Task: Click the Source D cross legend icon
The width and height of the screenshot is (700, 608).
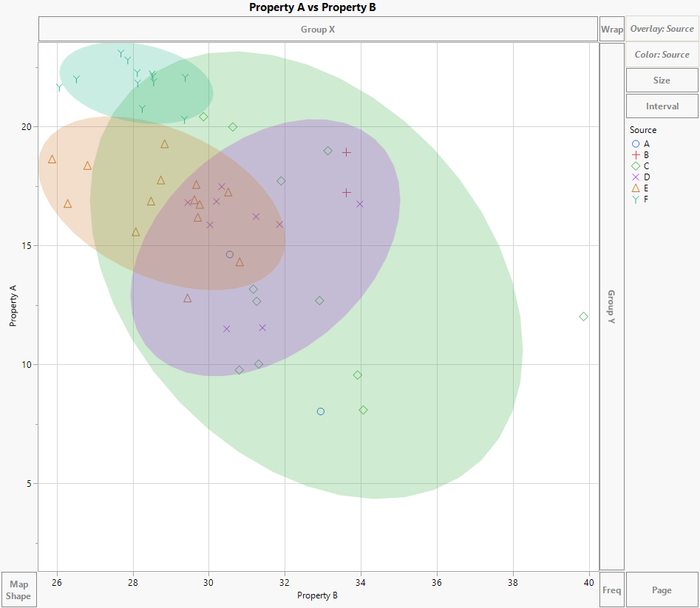Action: pyautogui.click(x=635, y=177)
